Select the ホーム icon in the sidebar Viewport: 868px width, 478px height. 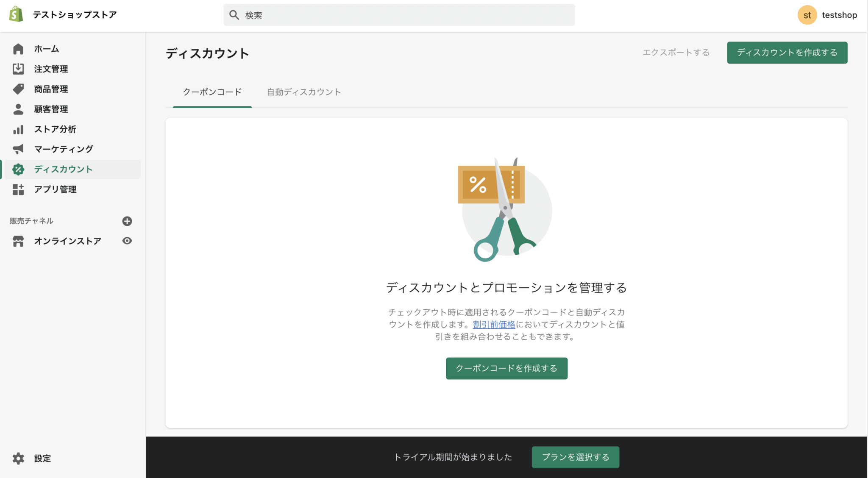pos(18,49)
